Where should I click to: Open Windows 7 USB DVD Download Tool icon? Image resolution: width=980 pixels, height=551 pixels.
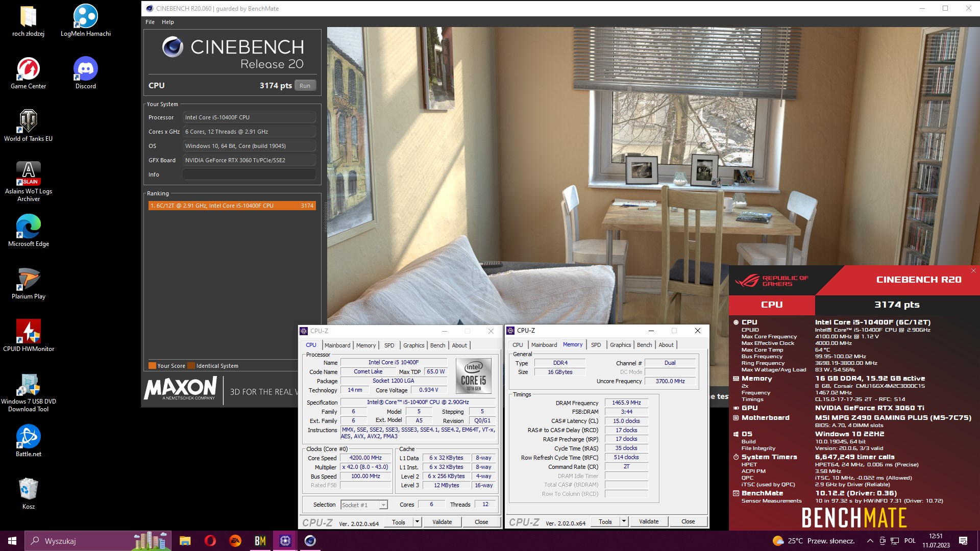click(x=29, y=392)
